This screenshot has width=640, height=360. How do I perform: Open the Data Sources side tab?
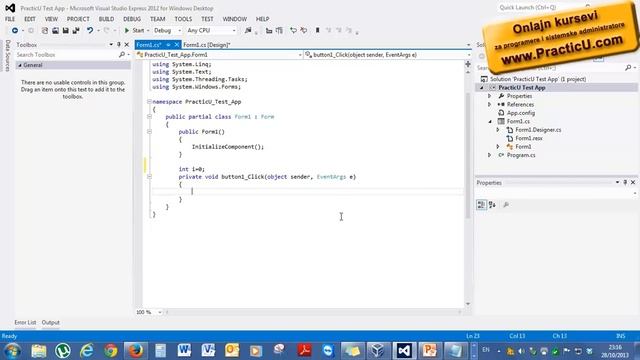pyautogui.click(x=7, y=56)
